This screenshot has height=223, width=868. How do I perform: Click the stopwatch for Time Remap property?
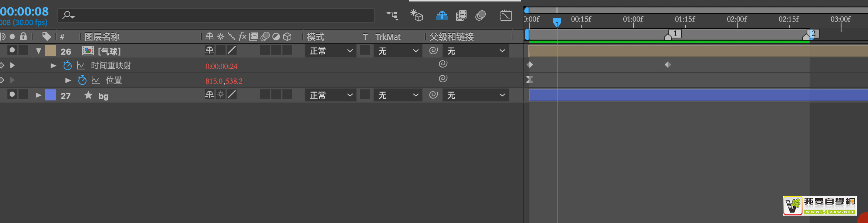(67, 66)
